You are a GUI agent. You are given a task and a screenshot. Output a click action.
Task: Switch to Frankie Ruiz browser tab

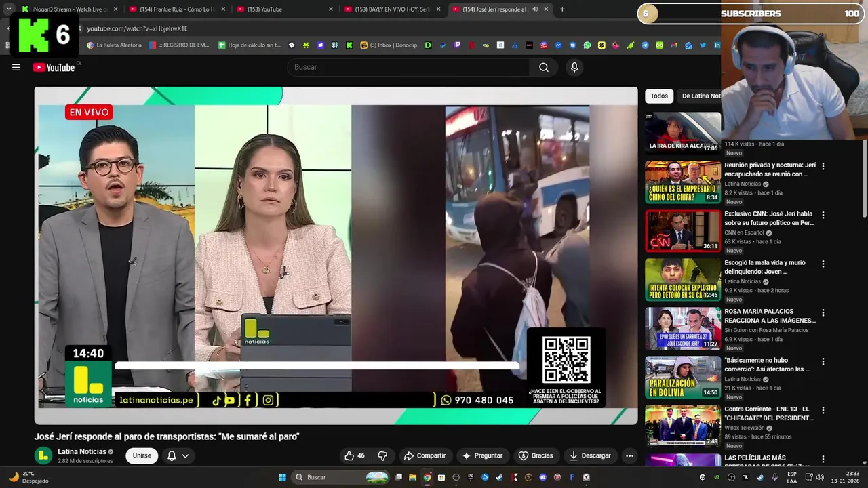click(177, 9)
